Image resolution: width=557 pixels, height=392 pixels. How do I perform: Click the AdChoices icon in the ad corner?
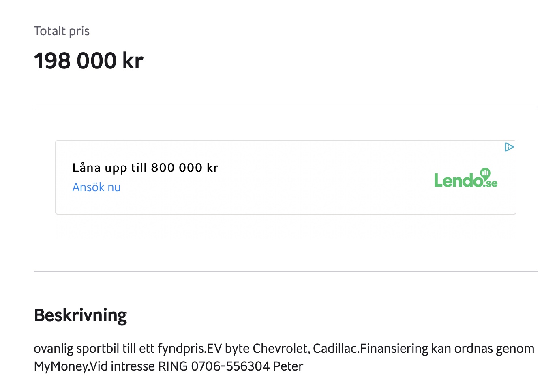click(x=509, y=147)
